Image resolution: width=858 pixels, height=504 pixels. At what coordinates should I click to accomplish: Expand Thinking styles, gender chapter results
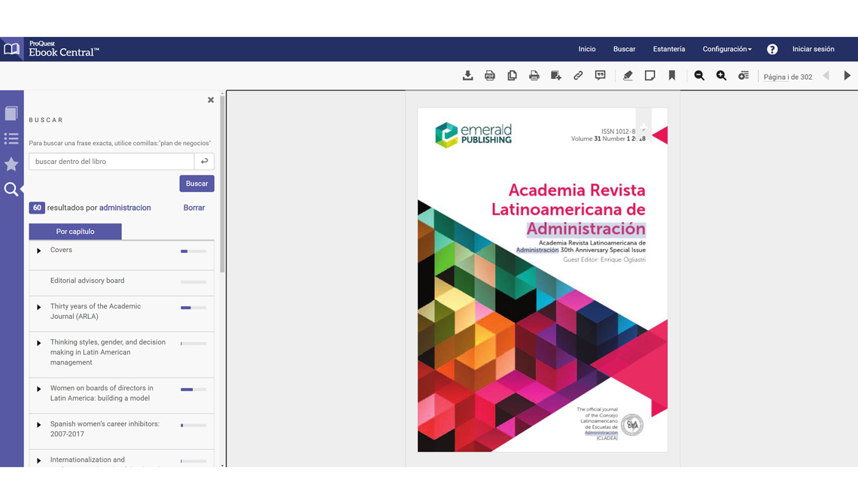(x=39, y=343)
